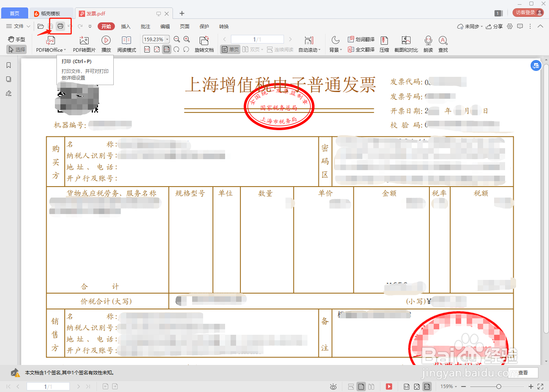
Task: Click 划词翻译 word translation tool
Action: click(361, 39)
